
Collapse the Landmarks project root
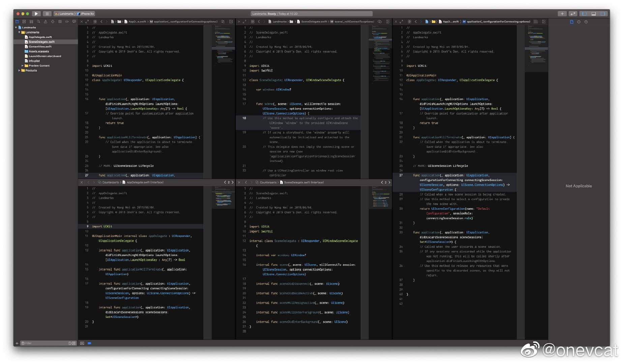click(x=16, y=28)
